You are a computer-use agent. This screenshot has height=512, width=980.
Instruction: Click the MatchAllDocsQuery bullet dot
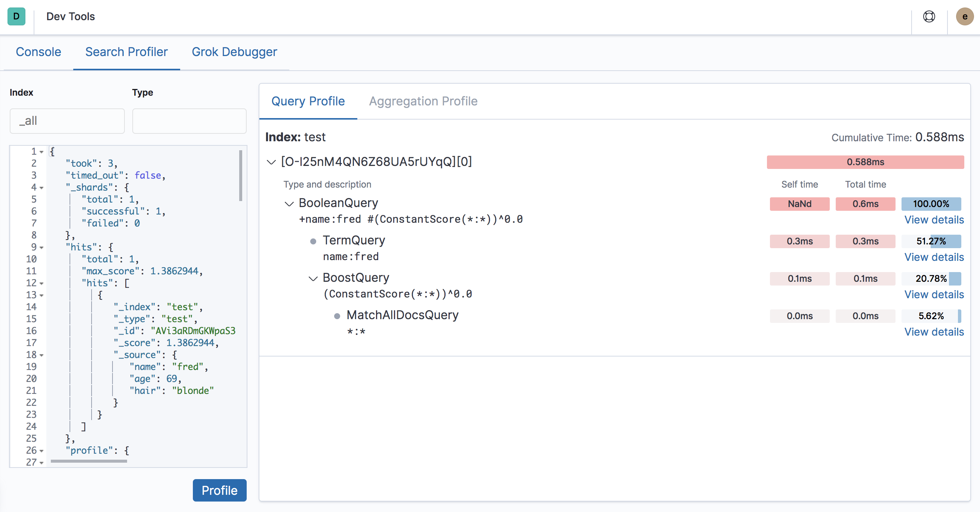337,316
